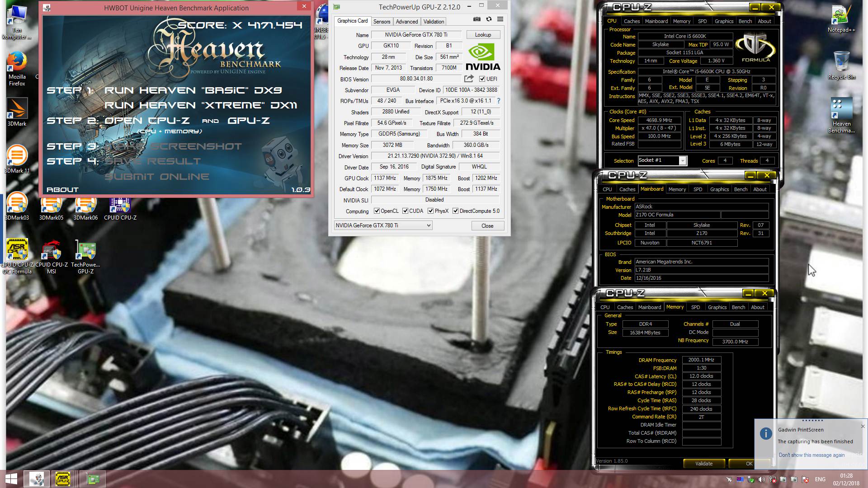This screenshot has width=868, height=488.
Task: Select the 3DMark desktop shortcut
Action: click(x=17, y=112)
